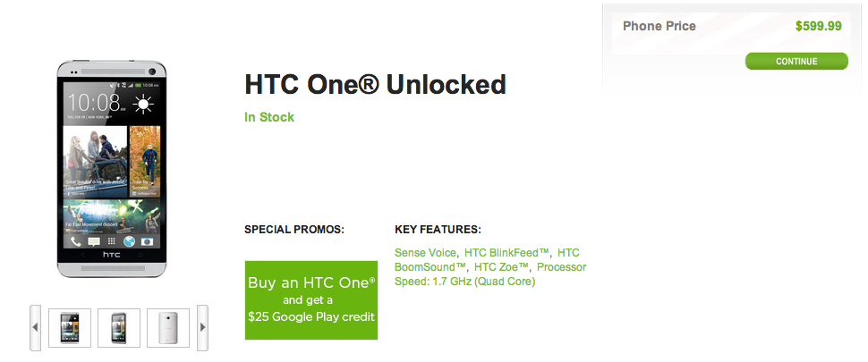Click the large HTC One product image
Image resolution: width=868 pixels, height=362 pixels.
(110, 168)
